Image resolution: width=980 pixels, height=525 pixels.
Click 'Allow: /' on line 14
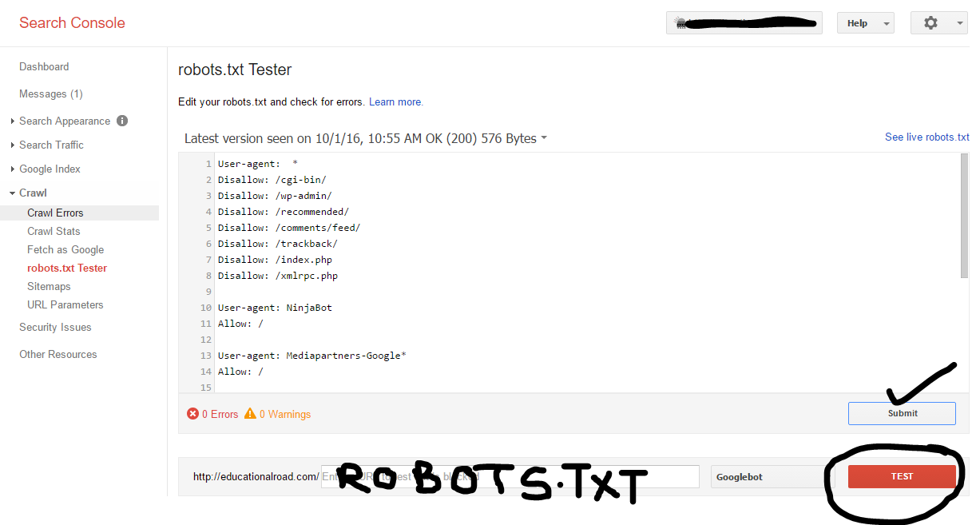(240, 372)
